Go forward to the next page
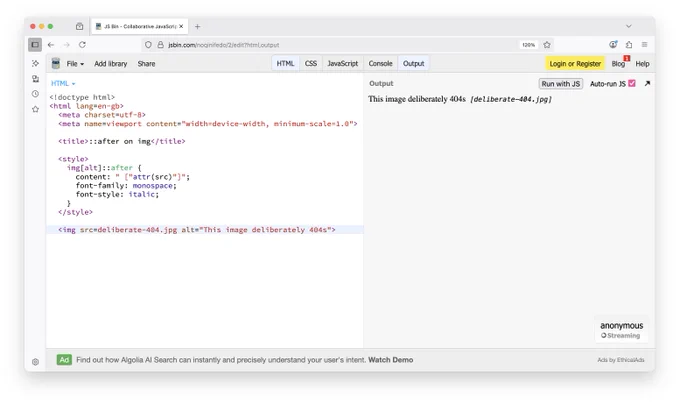This screenshot has height=404, width=680. point(66,45)
